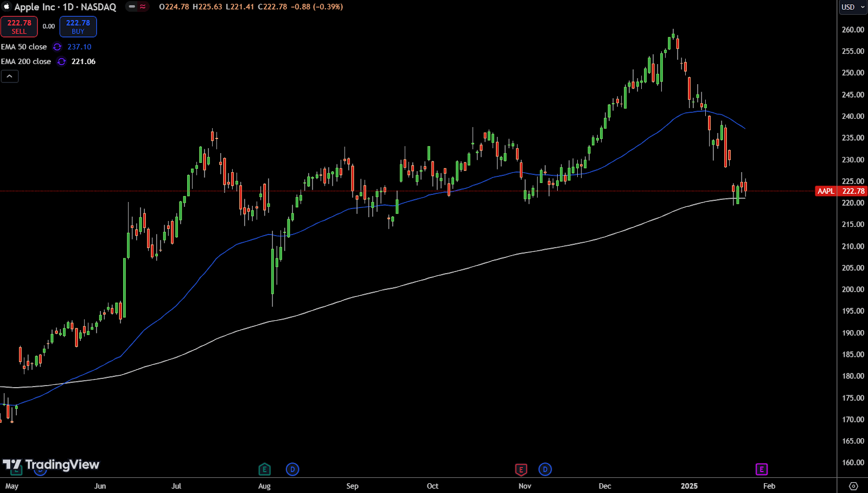Screen dimensions: 868x493
Task: Click the EMA 50 value 237.10
Action: click(79, 47)
